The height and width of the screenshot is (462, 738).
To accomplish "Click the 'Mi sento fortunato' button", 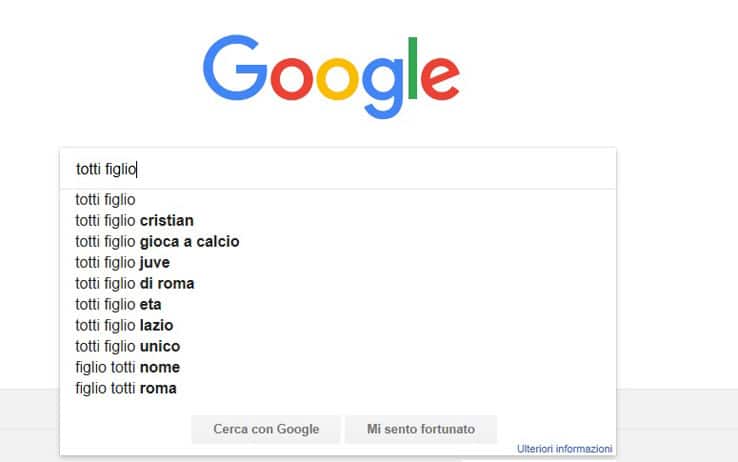I will pos(421,429).
